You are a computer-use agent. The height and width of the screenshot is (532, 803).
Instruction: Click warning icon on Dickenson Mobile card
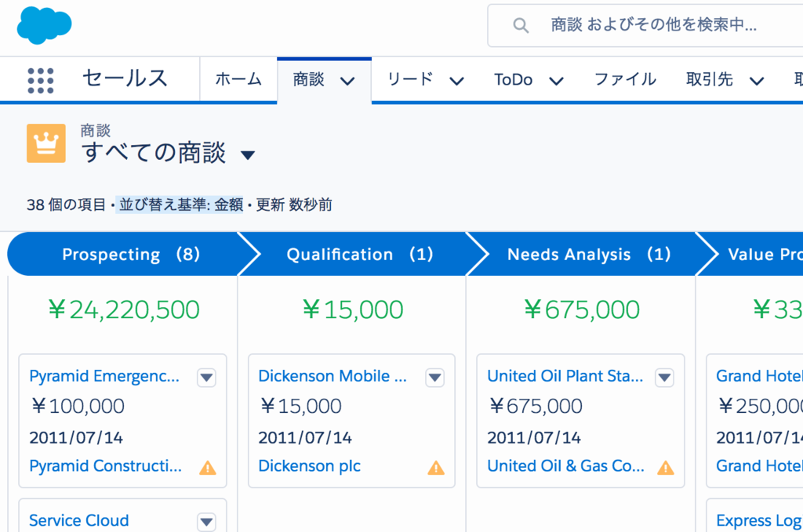pos(436,468)
